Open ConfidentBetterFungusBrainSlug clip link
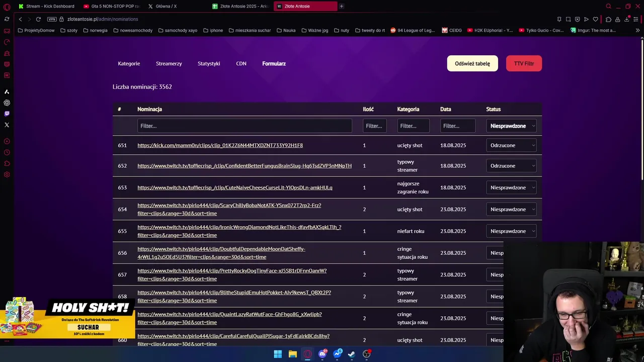Screen dimensions: 644x362 [245, 166]
